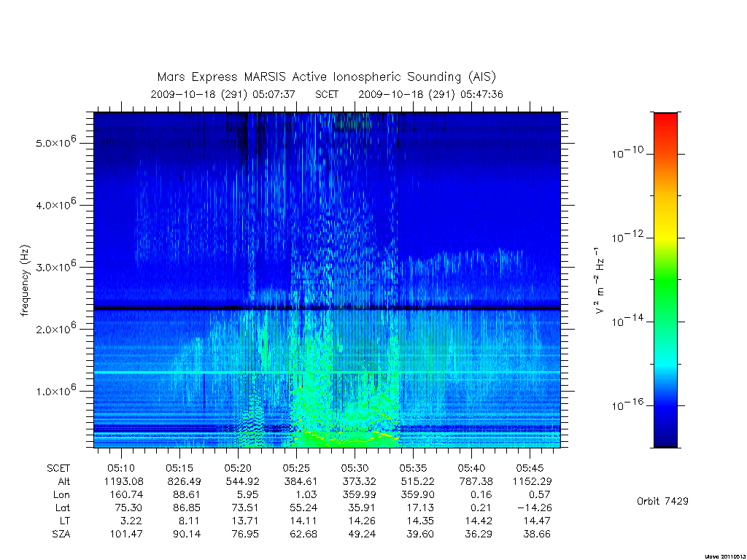Click the 'SCET' label between the timestamps
The width and height of the screenshot is (747, 560).
327,94
